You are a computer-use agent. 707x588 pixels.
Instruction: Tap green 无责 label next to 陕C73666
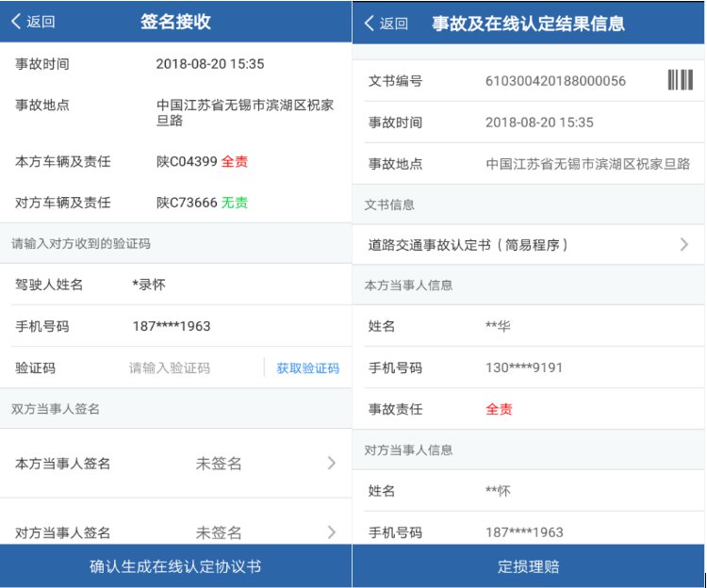(x=235, y=203)
